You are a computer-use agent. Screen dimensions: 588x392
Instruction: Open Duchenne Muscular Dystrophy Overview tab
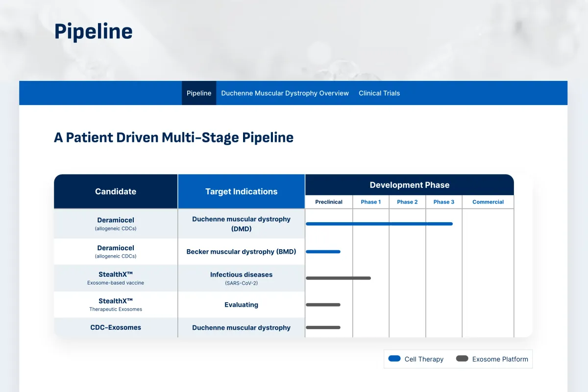point(285,93)
